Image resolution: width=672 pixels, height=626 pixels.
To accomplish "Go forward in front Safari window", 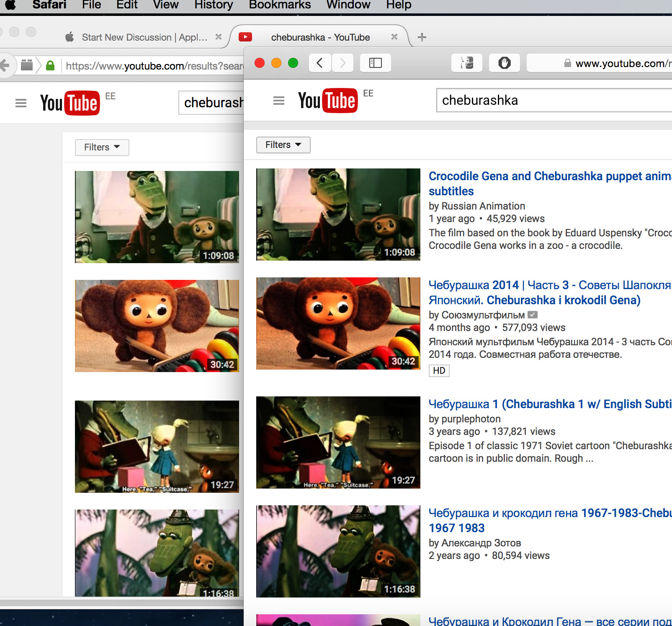I will pyautogui.click(x=342, y=63).
